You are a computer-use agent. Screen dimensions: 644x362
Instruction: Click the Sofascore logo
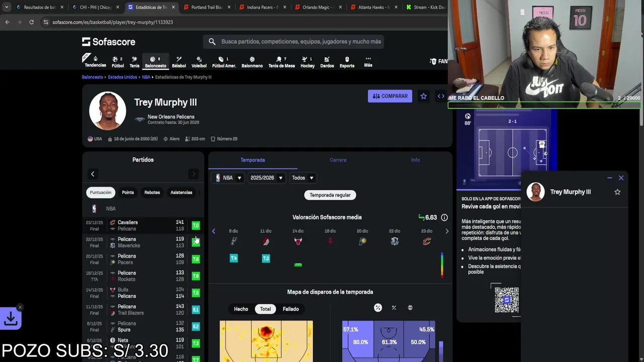point(109,42)
